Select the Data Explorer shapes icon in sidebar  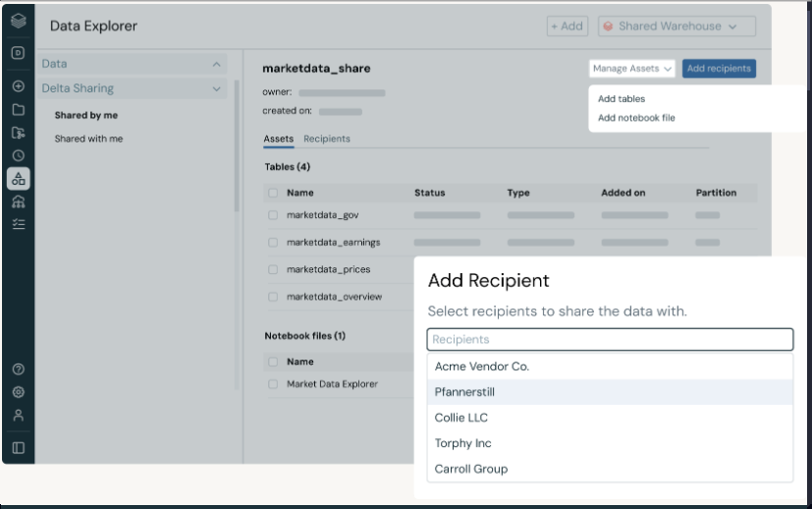(x=18, y=179)
